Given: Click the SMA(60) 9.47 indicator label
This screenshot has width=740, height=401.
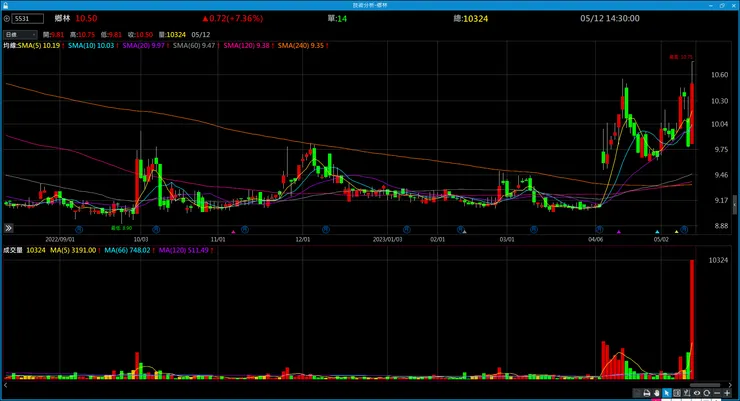Looking at the screenshot, I should pyautogui.click(x=194, y=45).
